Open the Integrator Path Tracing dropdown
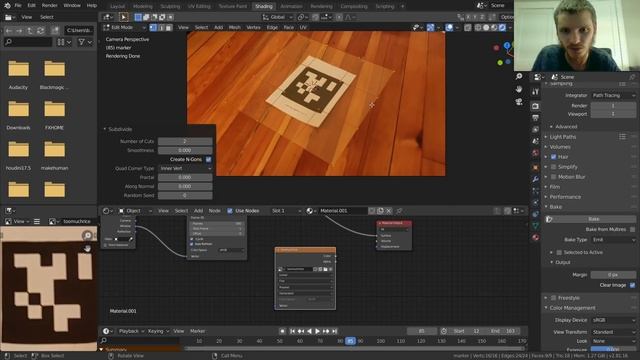Image resolution: width=640 pixels, height=360 pixels. (x=613, y=95)
